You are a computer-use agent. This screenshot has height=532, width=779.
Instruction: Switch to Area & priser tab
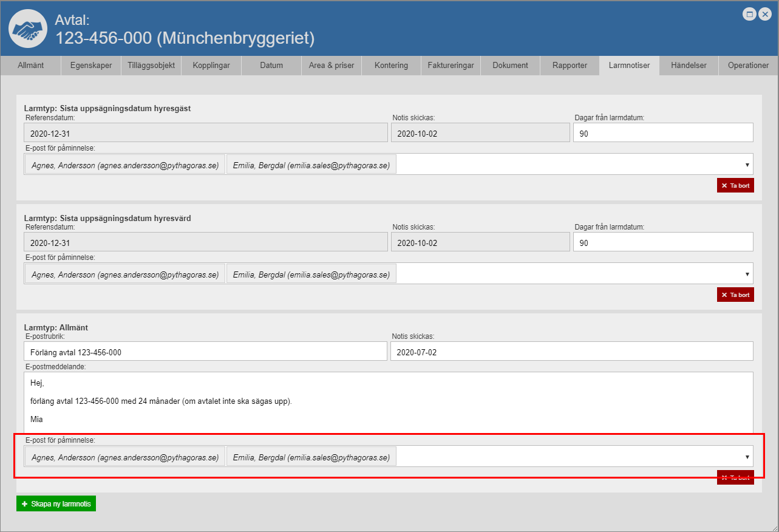click(x=332, y=66)
